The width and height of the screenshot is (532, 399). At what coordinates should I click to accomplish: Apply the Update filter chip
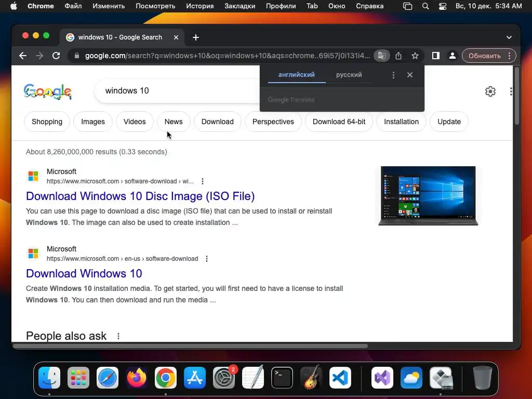tap(449, 122)
